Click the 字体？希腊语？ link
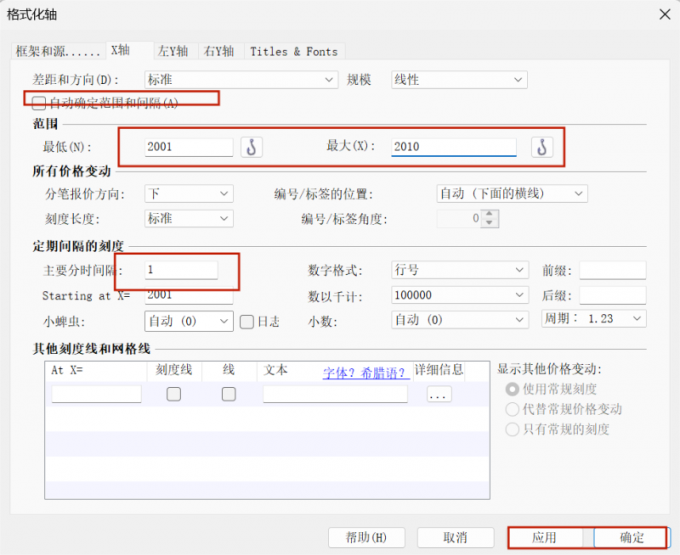 pyautogui.click(x=366, y=371)
